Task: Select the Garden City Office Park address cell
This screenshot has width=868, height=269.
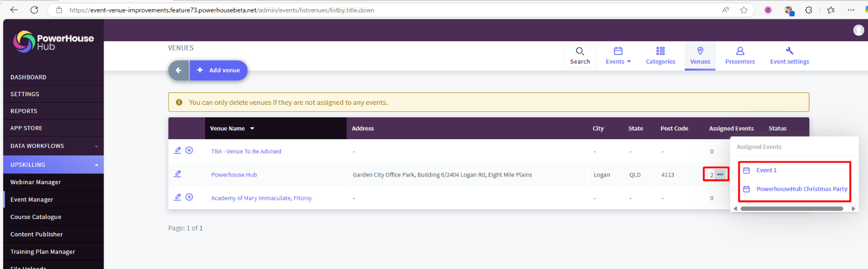Action: tap(442, 175)
